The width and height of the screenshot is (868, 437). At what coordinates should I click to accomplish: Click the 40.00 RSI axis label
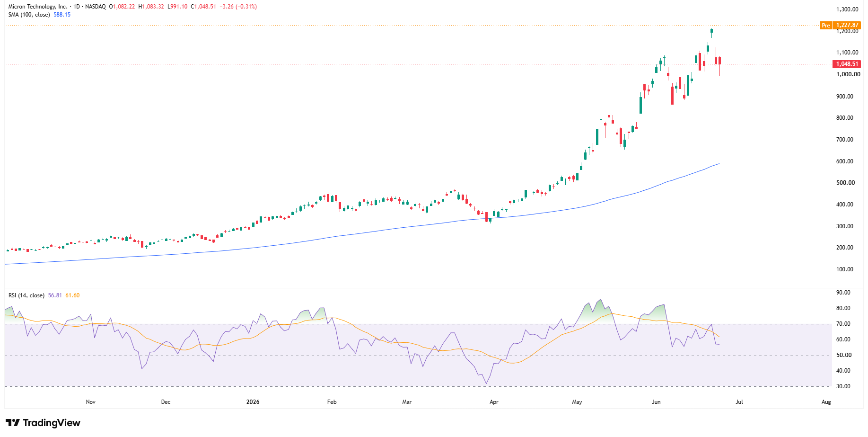pos(843,371)
